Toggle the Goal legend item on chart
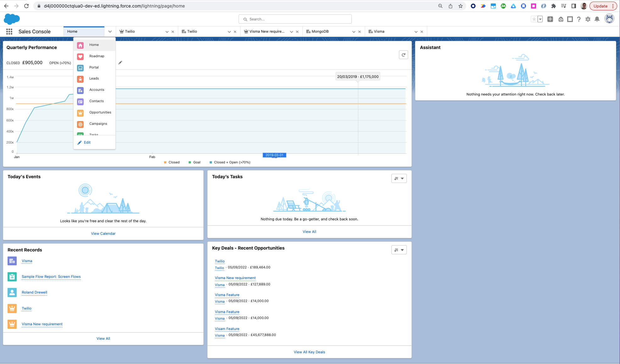620x364 pixels. (195, 163)
